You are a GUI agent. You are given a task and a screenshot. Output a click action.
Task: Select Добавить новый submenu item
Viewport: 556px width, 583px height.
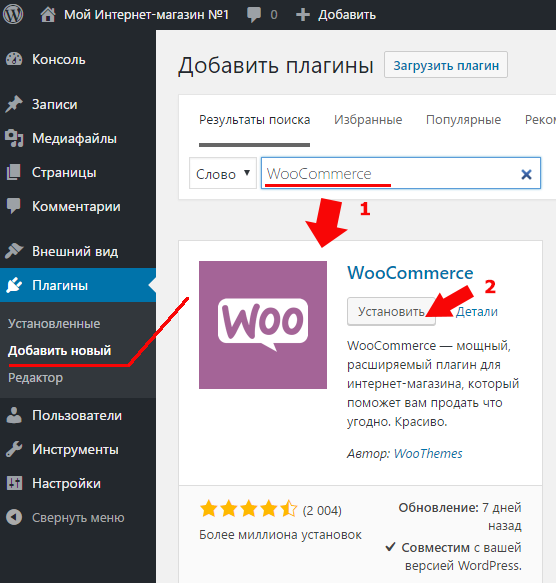pos(60,351)
